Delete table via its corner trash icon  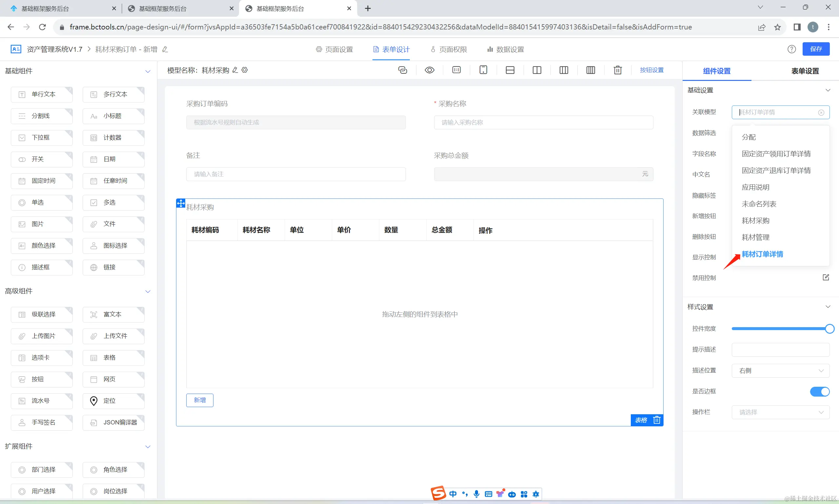657,420
